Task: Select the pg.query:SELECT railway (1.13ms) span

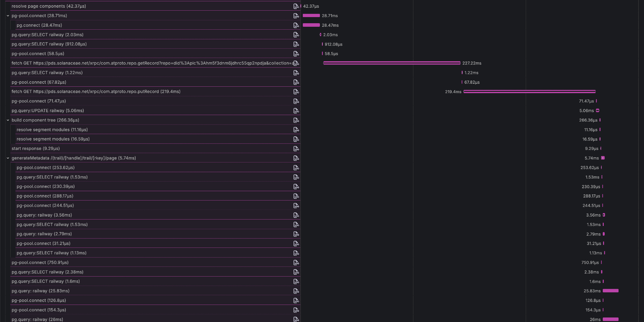Action: [x=52, y=253]
